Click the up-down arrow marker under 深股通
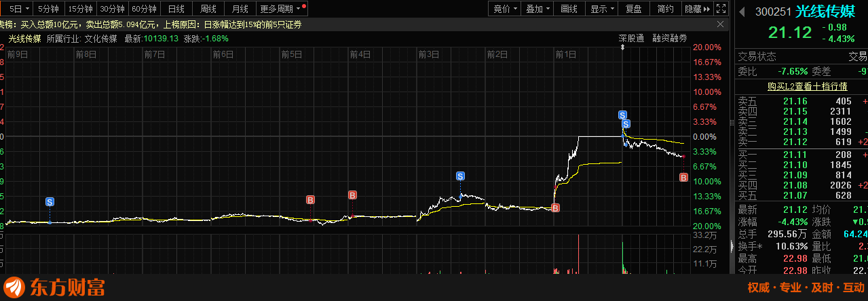Viewport: 868px width, 301px height. coord(622,47)
